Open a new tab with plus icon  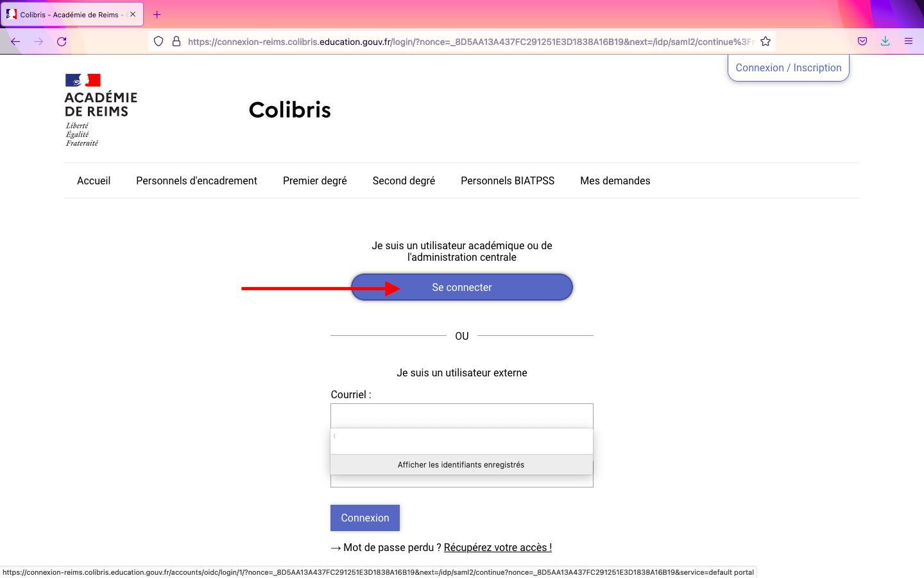coord(157,15)
